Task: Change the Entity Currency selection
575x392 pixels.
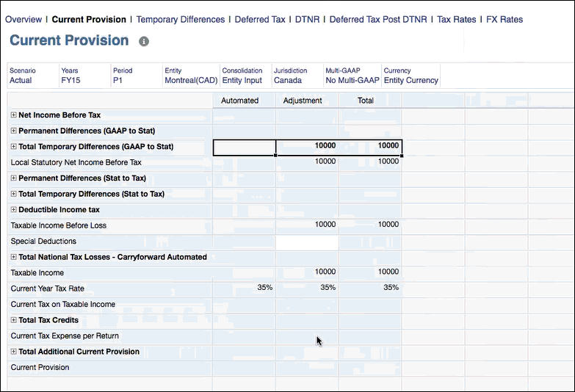Action: click(411, 80)
